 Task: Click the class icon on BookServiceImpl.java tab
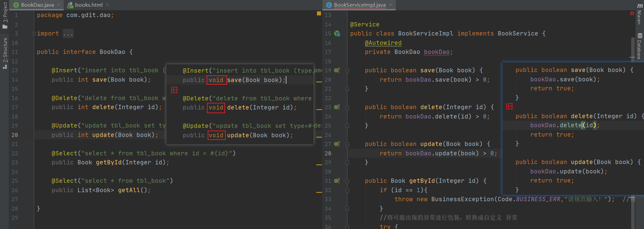tap(329, 5)
